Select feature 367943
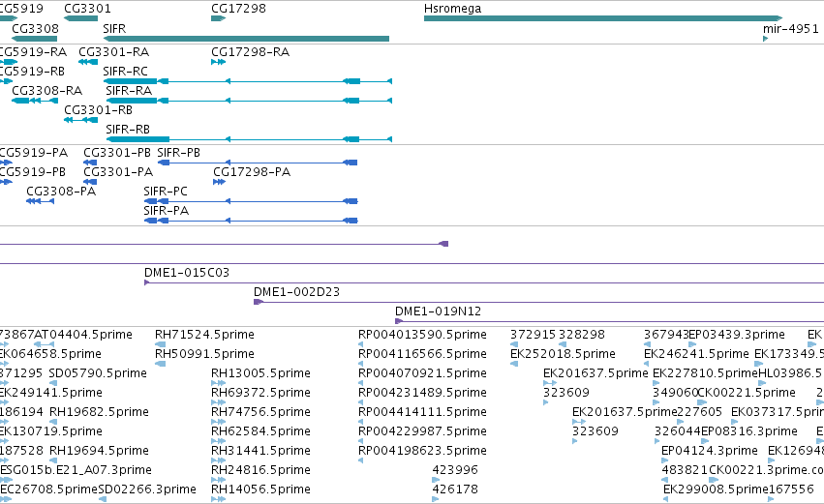The image size is (824, 504). click(666, 335)
